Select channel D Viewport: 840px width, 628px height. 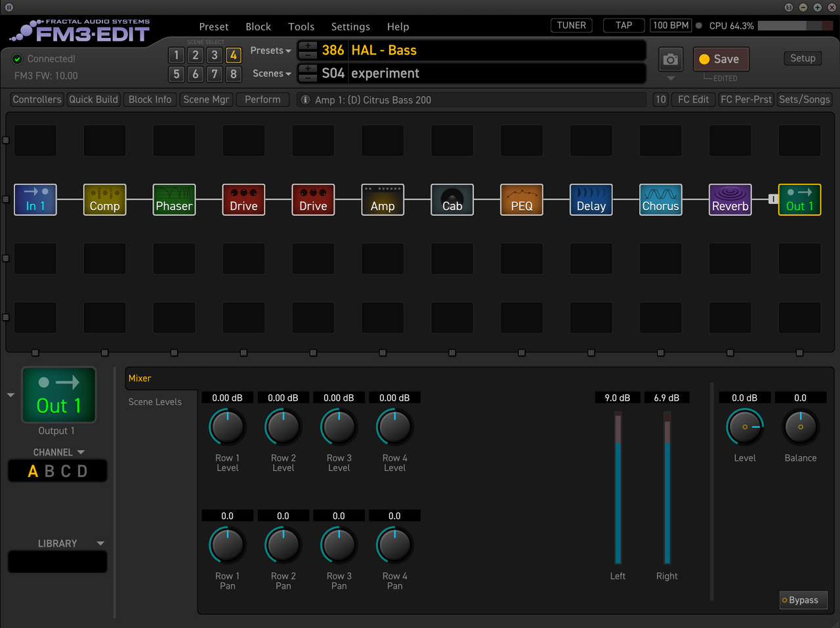(x=82, y=471)
